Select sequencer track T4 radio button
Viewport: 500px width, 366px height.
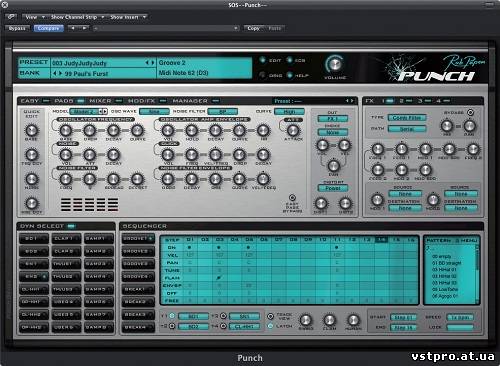[x=224, y=326]
